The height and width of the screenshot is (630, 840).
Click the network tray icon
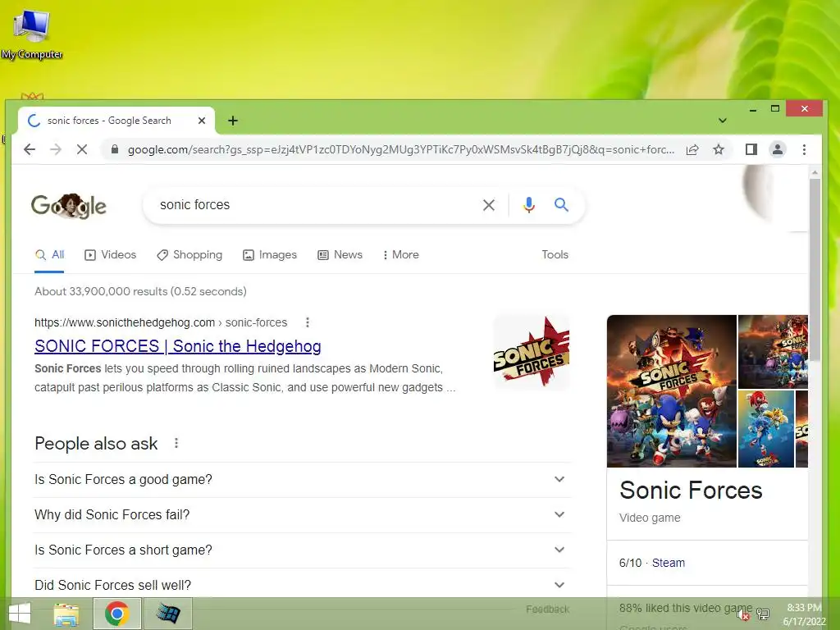point(763,614)
